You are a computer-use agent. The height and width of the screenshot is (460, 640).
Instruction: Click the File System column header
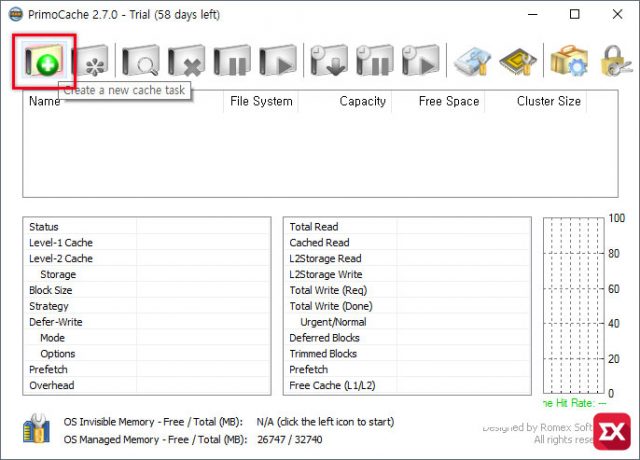click(261, 102)
